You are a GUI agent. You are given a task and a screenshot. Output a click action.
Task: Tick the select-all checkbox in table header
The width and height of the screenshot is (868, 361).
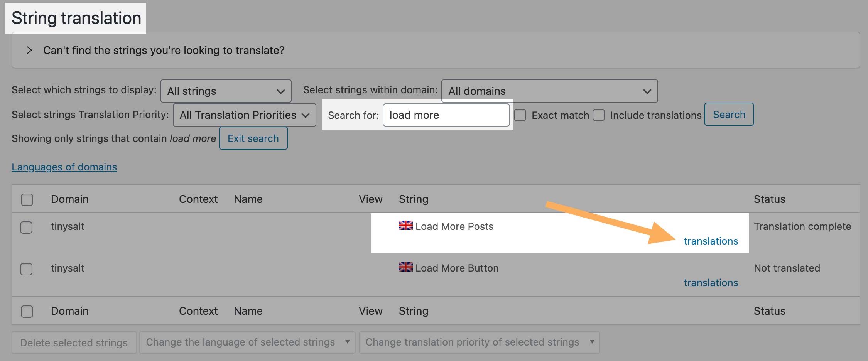coord(27,199)
